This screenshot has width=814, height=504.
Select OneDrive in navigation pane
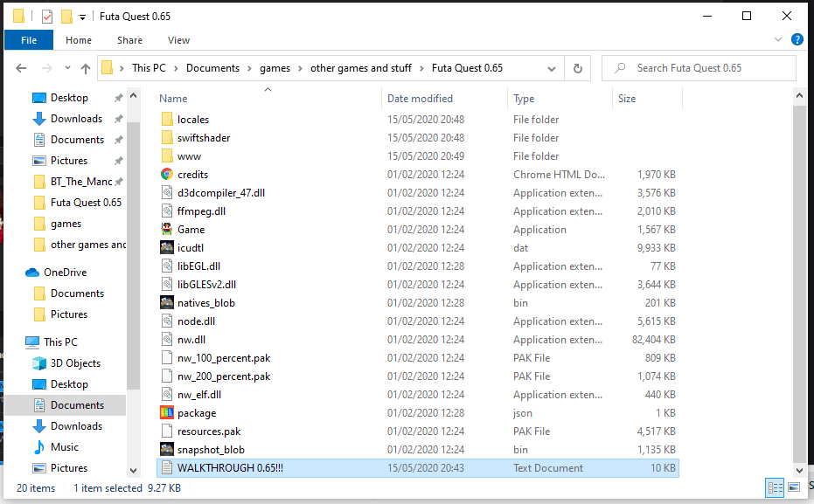point(65,273)
